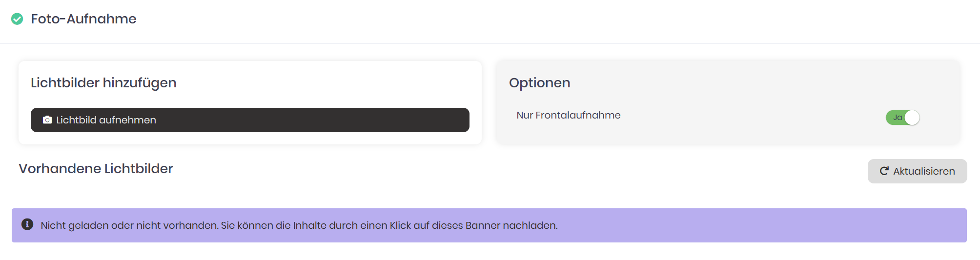Image resolution: width=980 pixels, height=260 pixels.
Task: Click the 'Nicht geladen oder nicht vorhanden' message
Action: coord(129,225)
